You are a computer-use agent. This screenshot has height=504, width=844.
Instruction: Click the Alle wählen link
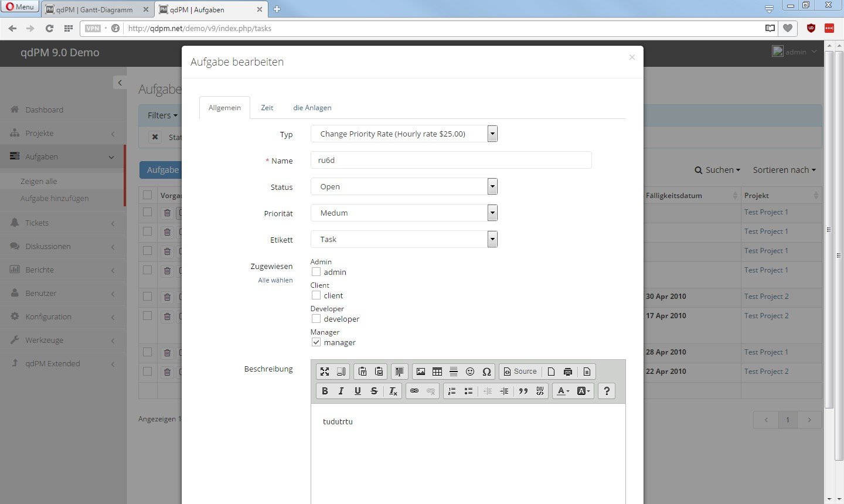[275, 280]
